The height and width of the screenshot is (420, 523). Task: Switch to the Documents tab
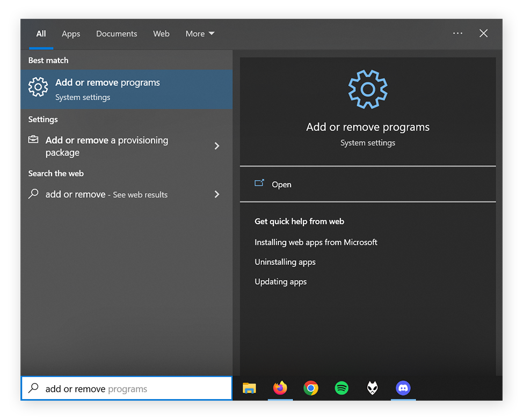tap(117, 33)
